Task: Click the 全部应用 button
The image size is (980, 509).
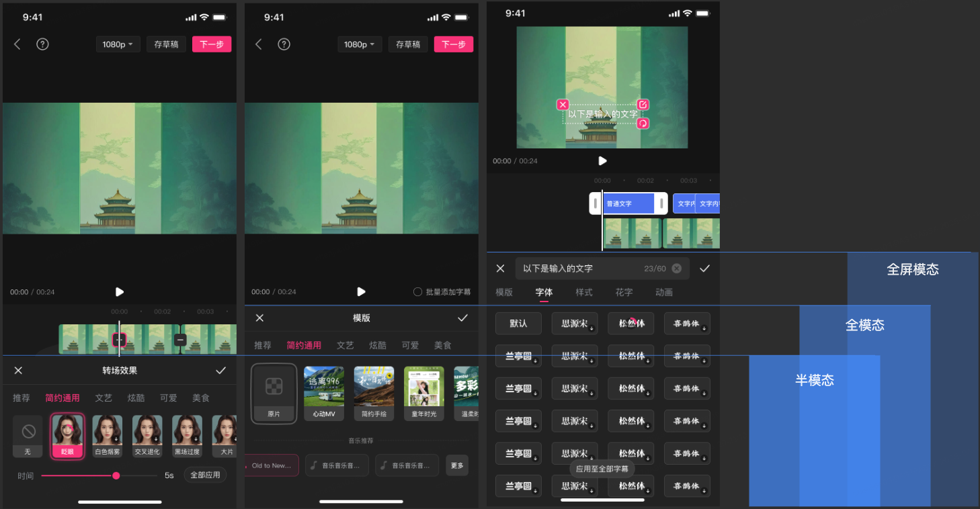Action: click(205, 475)
